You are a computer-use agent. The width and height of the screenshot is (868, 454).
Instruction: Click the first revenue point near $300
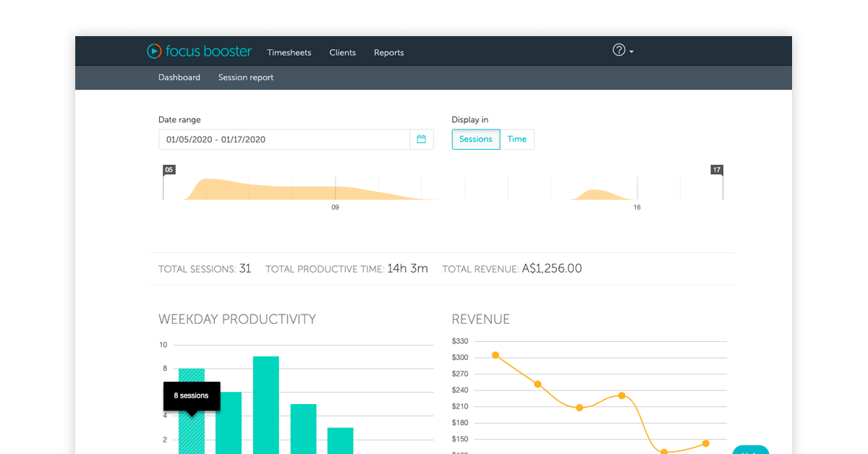pos(495,355)
